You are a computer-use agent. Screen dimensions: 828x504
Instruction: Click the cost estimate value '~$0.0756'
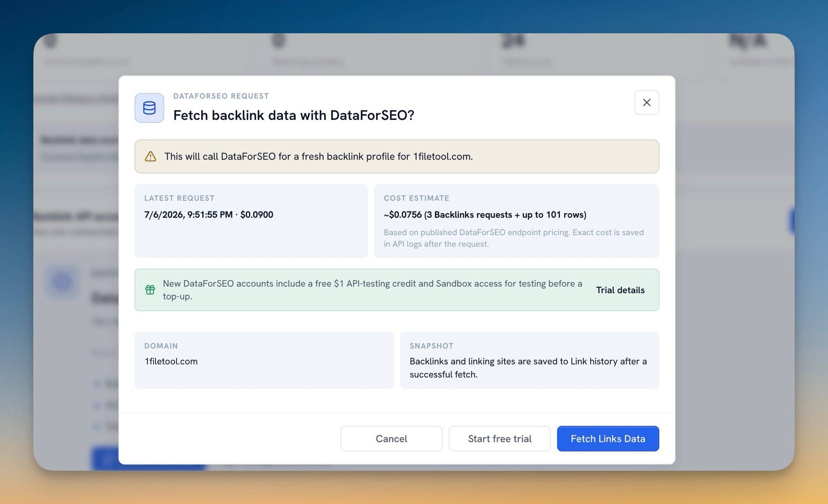(402, 215)
